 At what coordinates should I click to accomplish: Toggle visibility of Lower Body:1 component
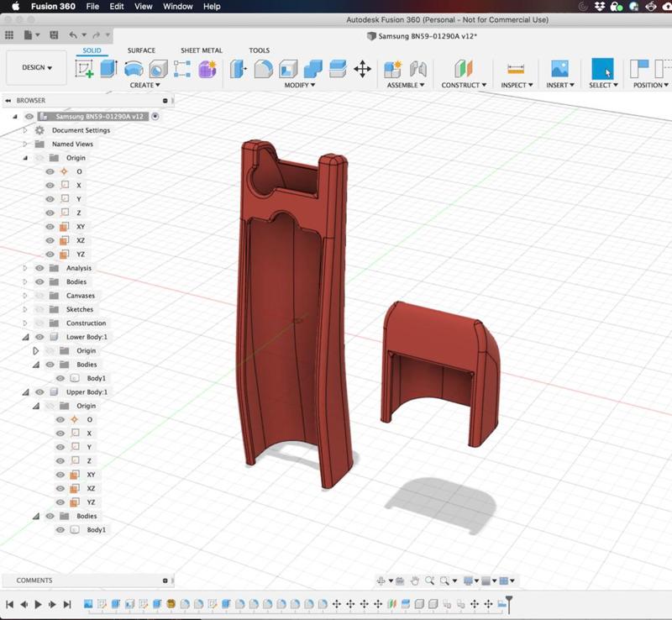(x=39, y=337)
